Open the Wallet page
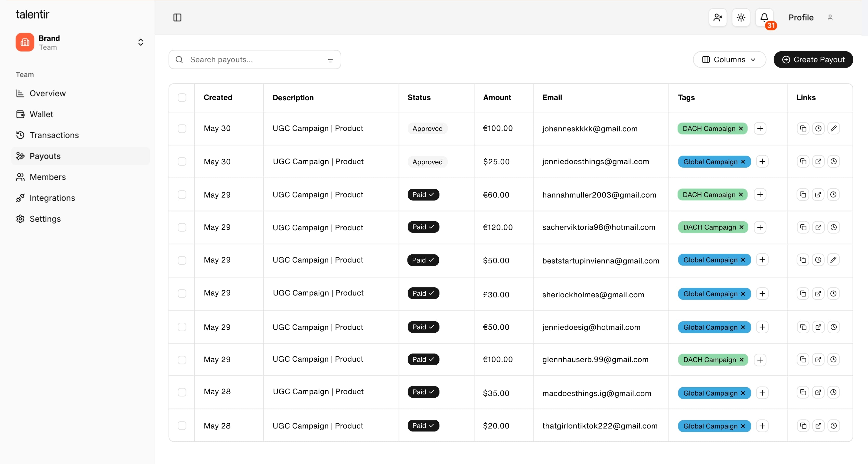This screenshot has width=868, height=464. pos(80,114)
